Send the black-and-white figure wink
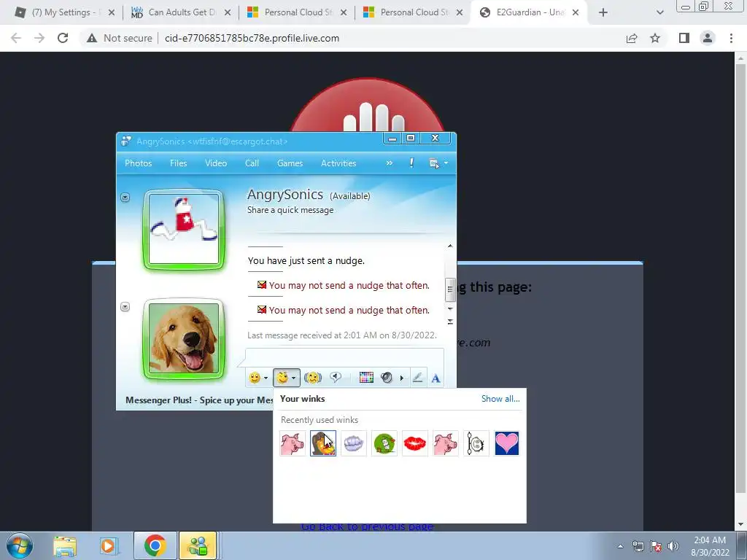This screenshot has width=747, height=560. click(x=476, y=443)
